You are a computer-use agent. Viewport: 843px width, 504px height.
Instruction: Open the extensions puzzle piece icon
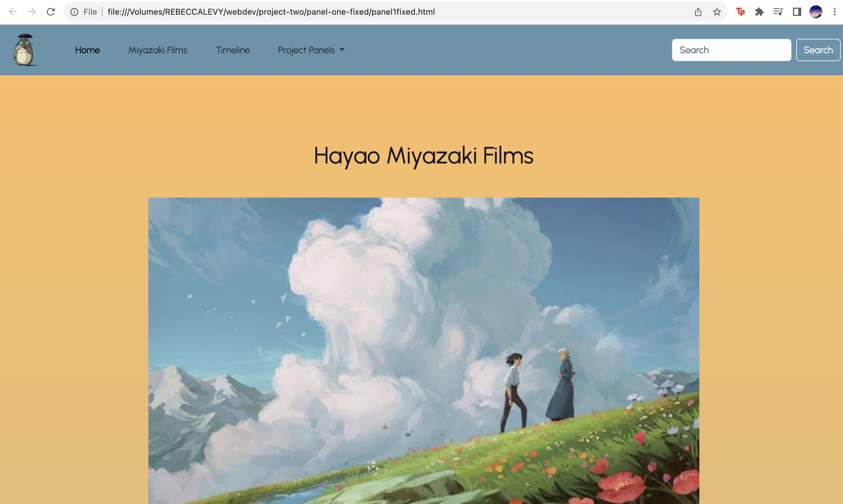click(x=759, y=12)
